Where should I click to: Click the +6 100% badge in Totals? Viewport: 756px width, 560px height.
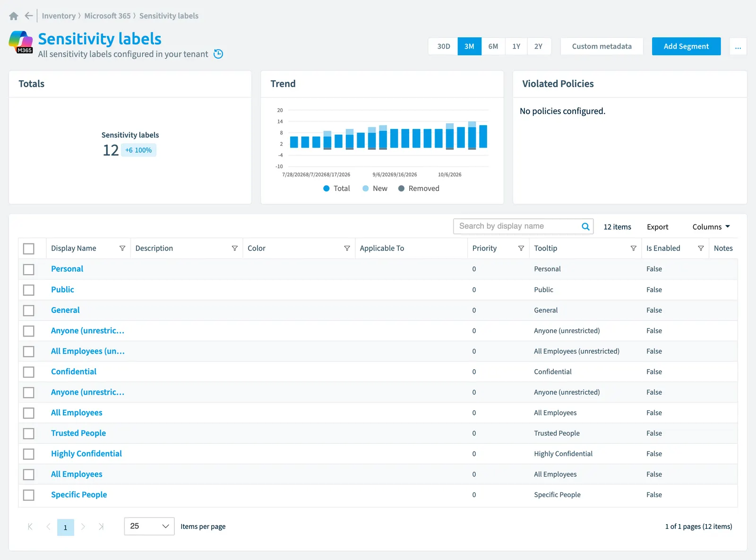[138, 150]
